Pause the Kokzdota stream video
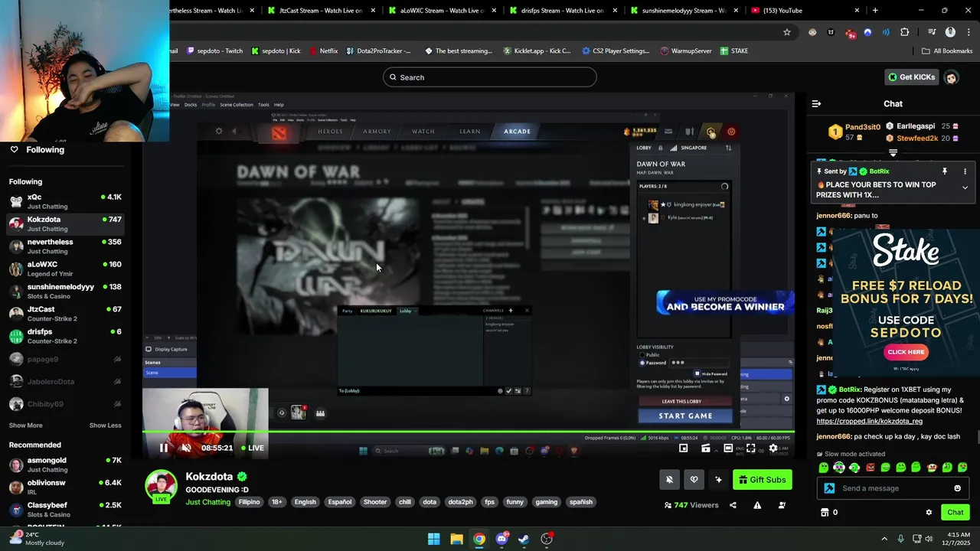 coord(163,448)
